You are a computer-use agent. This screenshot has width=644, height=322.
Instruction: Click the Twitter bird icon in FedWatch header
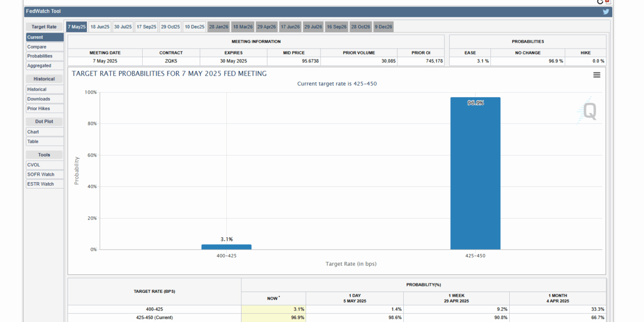[605, 11]
